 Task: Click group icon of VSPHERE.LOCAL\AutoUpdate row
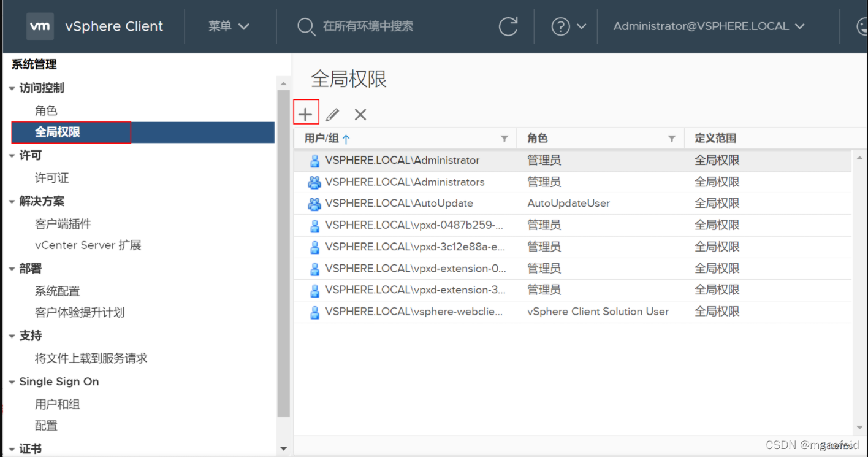pyautogui.click(x=314, y=204)
